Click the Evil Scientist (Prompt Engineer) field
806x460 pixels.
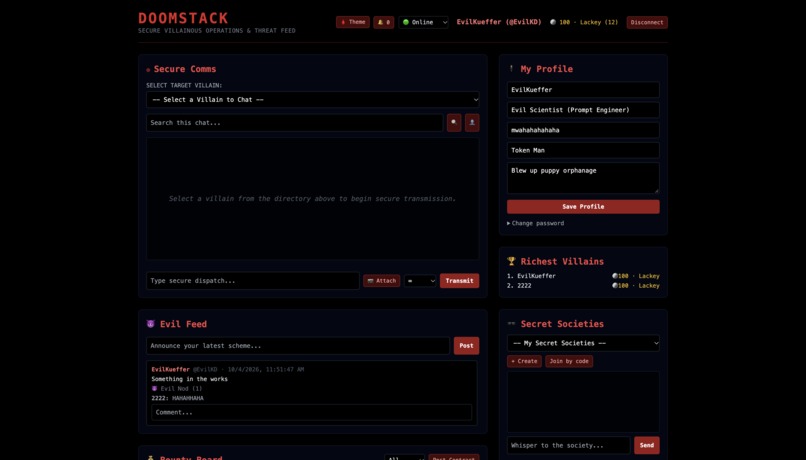coord(583,109)
